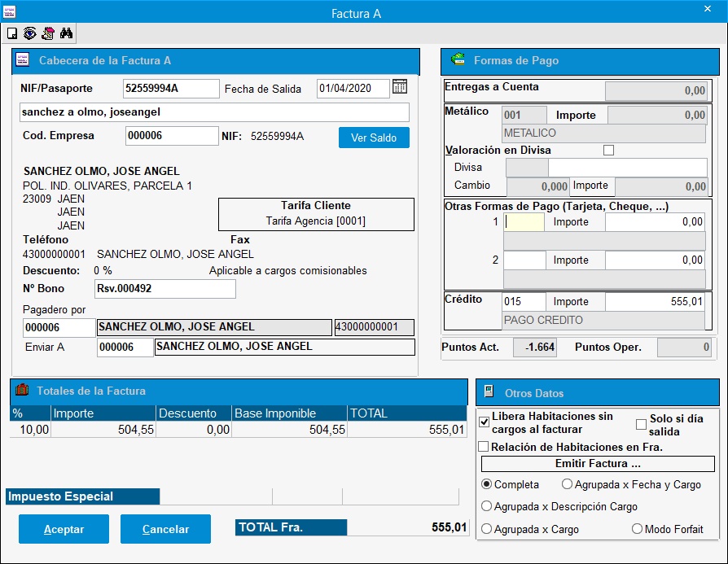
Task: Click the binoculars search toolbar icon
Action: [66, 33]
